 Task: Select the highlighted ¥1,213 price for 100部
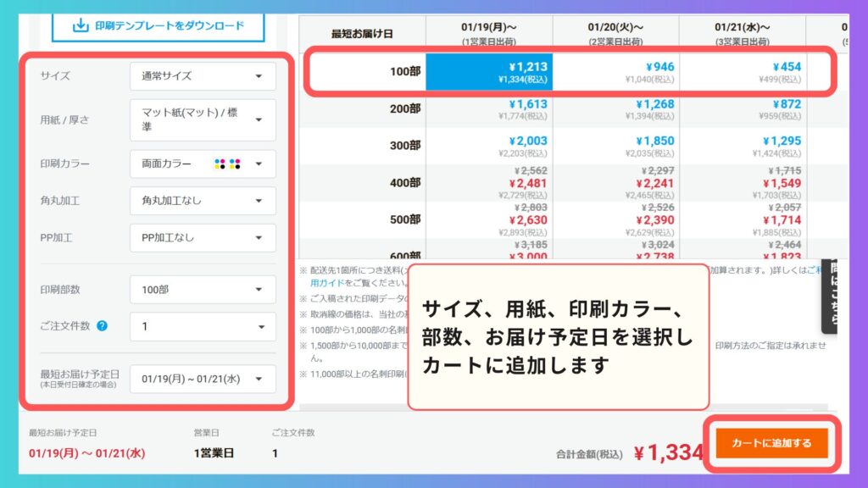489,73
